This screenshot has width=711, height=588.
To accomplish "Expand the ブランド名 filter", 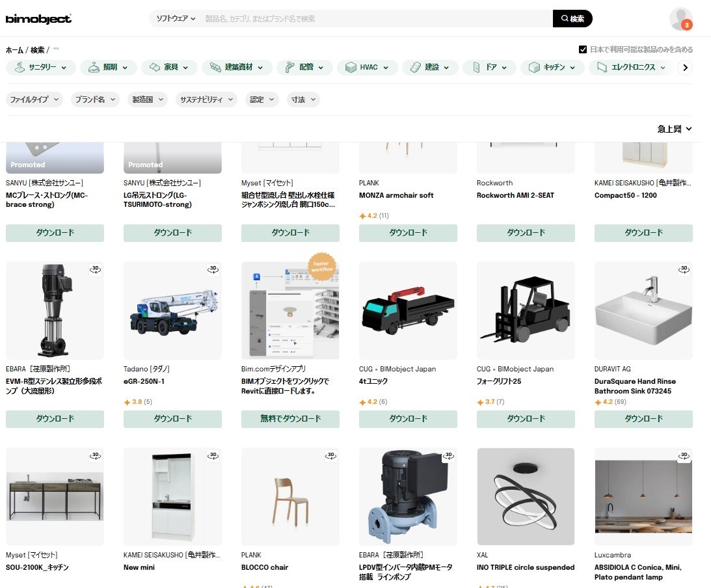I will coord(95,100).
